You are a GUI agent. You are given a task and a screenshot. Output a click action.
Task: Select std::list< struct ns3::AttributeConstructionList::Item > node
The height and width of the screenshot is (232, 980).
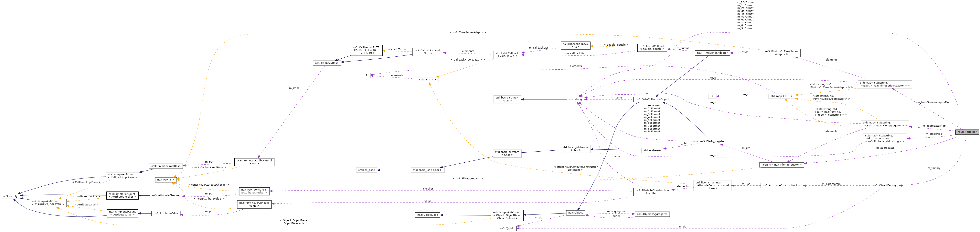pyautogui.click(x=712, y=186)
